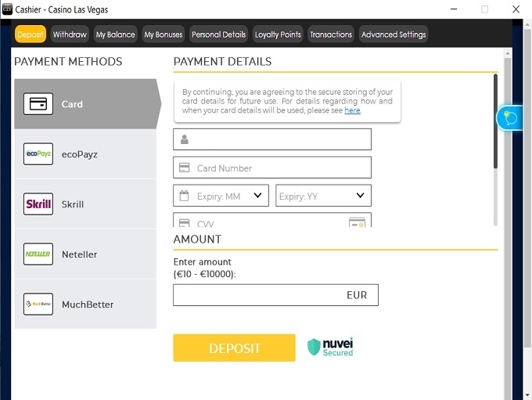The width and height of the screenshot is (532, 400).
Task: Click the CVV card hint icon
Action: click(x=357, y=223)
